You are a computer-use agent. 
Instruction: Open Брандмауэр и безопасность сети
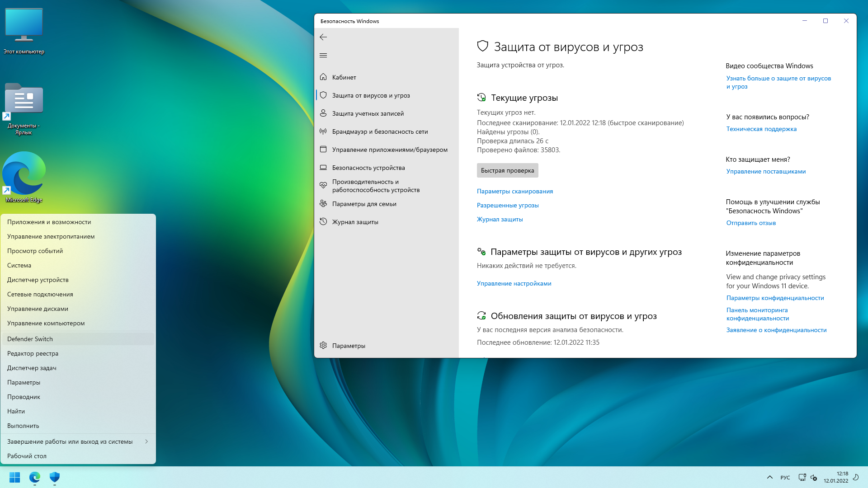pyautogui.click(x=387, y=131)
